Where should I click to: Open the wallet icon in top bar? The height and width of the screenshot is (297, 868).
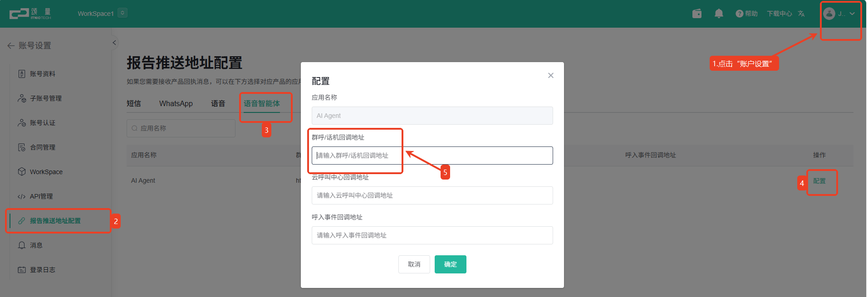pos(697,14)
